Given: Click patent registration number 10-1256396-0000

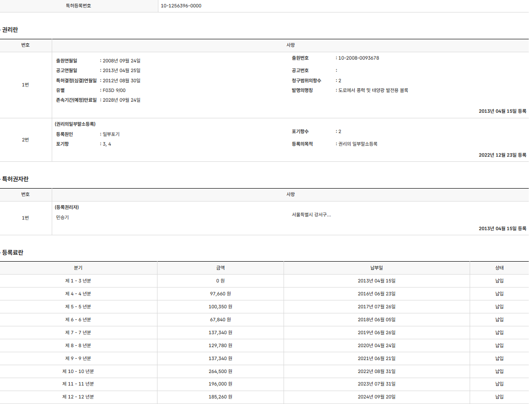Looking at the screenshot, I should (181, 6).
